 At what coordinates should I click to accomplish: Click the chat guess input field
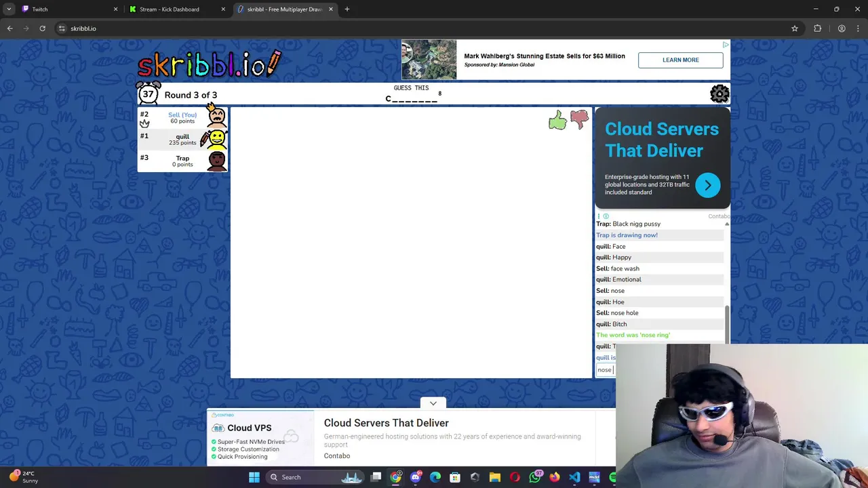[x=605, y=369]
